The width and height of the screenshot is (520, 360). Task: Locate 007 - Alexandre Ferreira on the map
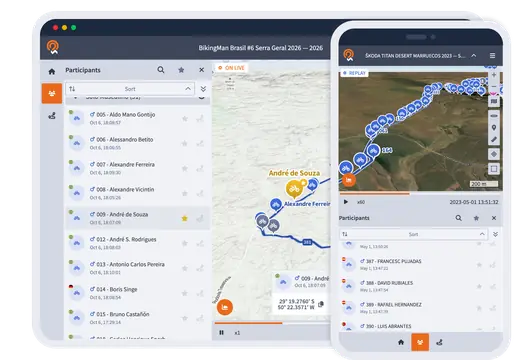click(200, 168)
